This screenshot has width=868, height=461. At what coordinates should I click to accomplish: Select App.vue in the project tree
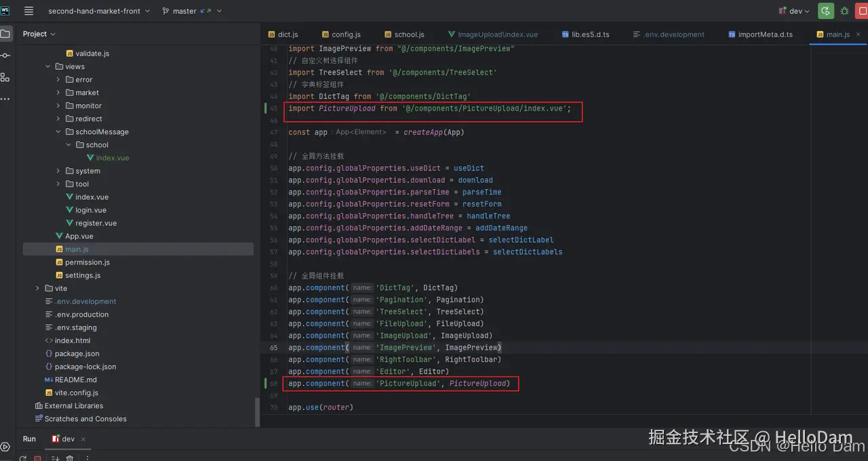pos(79,236)
